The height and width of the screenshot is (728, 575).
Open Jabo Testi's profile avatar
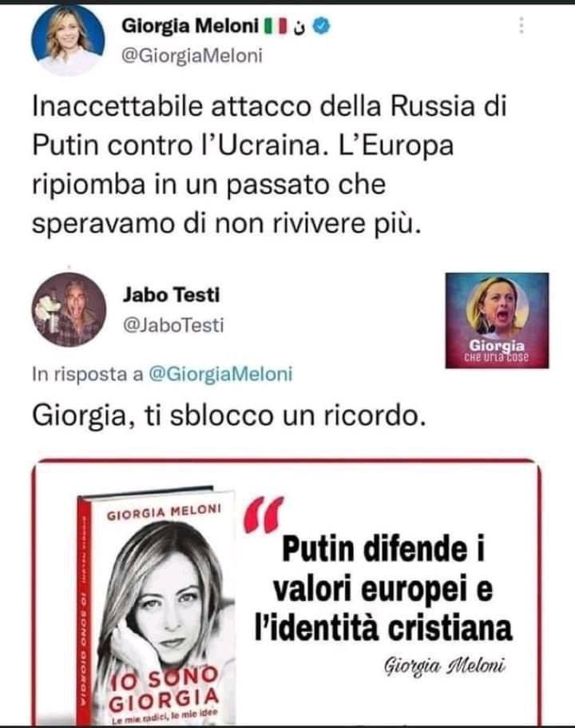[x=69, y=309]
